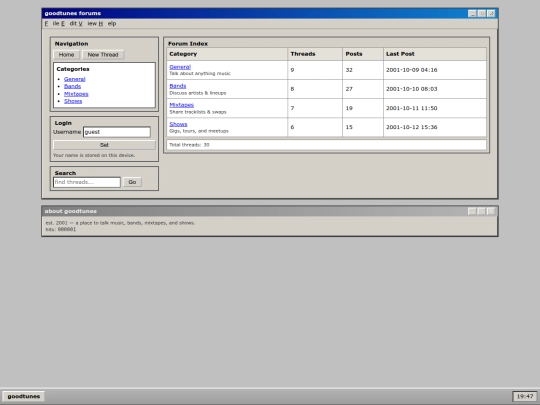Open General in Categories sidebar list
The width and height of the screenshot is (540, 405).
point(74,79)
